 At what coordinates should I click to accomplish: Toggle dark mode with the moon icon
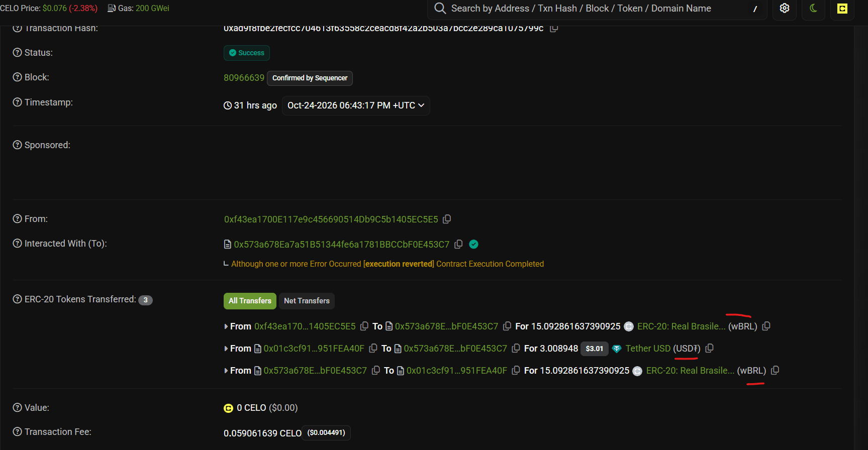pyautogui.click(x=814, y=8)
